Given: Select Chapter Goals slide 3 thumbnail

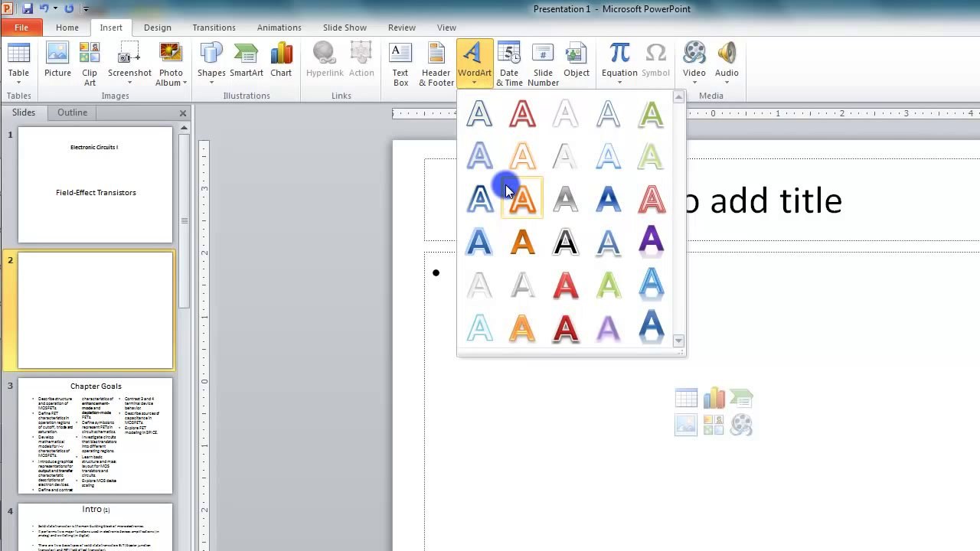Looking at the screenshot, I should click(x=96, y=435).
